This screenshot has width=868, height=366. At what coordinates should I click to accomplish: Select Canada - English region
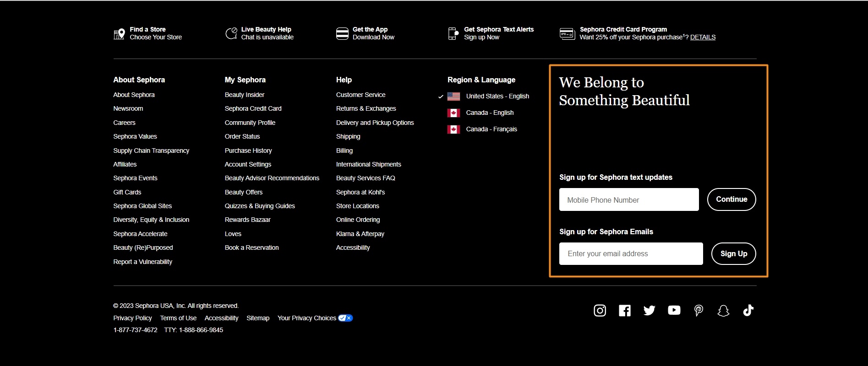pos(490,113)
